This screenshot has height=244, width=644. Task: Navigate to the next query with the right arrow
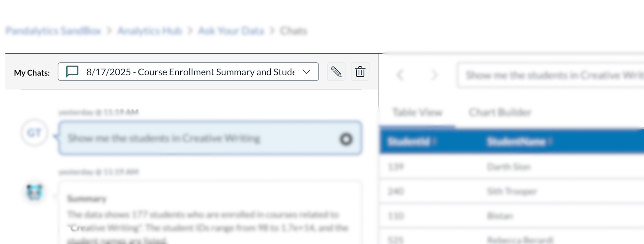pos(434,75)
